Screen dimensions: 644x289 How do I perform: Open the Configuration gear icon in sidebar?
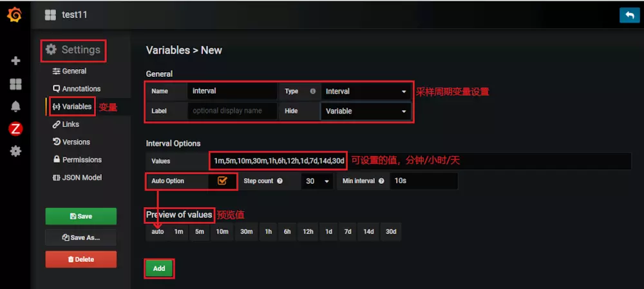(x=15, y=152)
